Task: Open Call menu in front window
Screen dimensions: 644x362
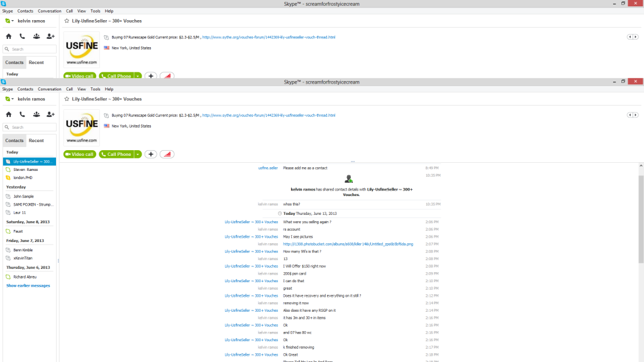Action: pyautogui.click(x=69, y=89)
